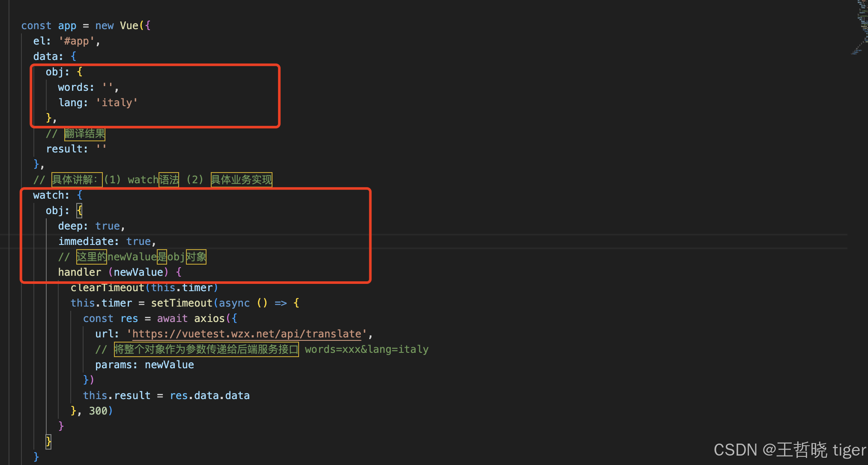Screen dimensions: 868x465
Task: Click the highlighted opening brace after watch 'obj:'
Action: click(x=79, y=211)
